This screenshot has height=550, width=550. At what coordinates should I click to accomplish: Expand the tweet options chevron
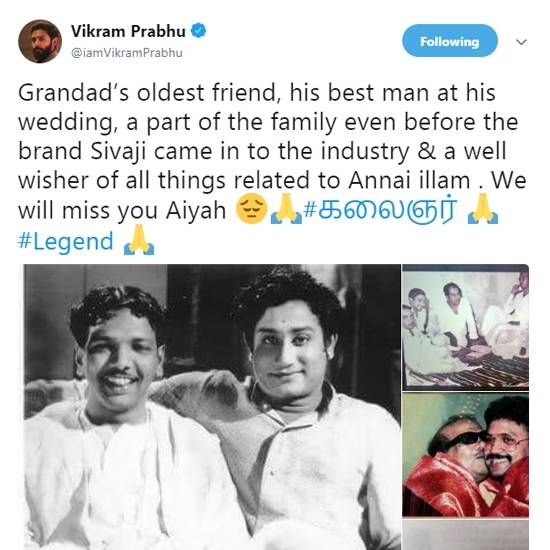tap(522, 42)
